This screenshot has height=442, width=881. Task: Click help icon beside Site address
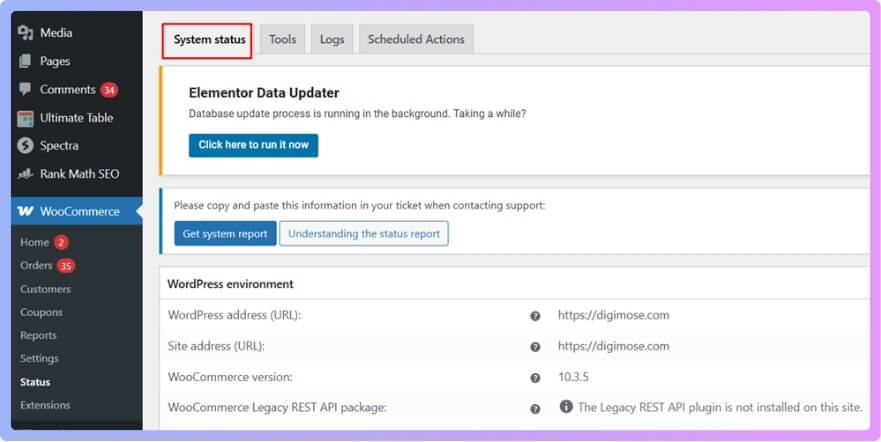pos(535,347)
